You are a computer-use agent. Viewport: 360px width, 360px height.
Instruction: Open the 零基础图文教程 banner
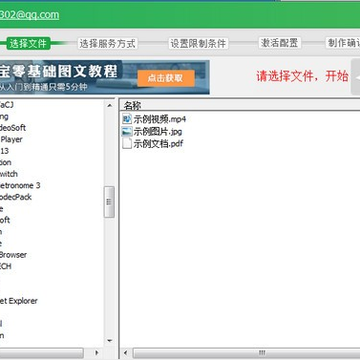[105, 77]
